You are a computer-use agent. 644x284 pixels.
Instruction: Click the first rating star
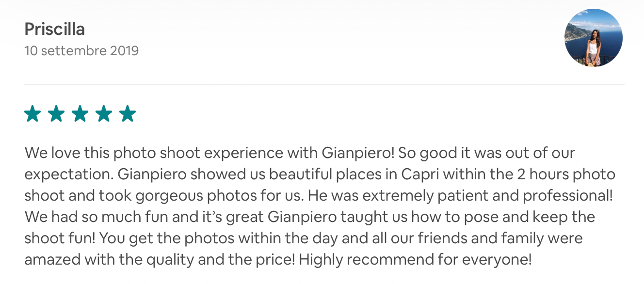coord(32,114)
